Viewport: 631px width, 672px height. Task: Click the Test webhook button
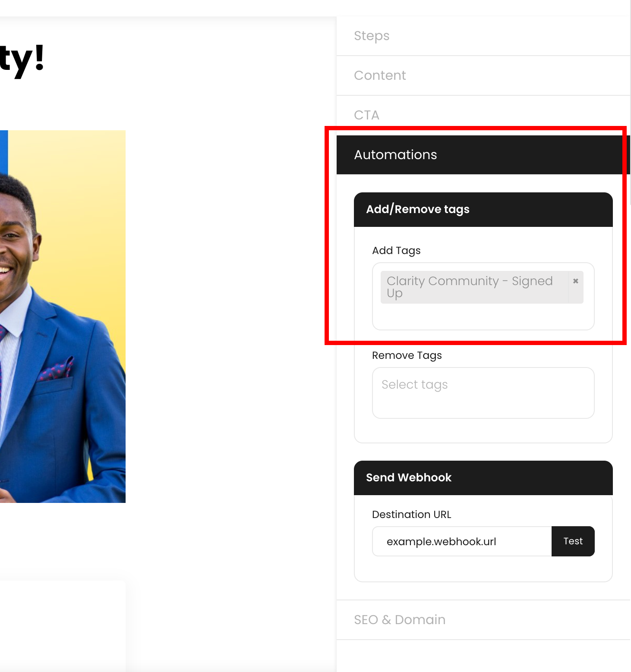[573, 541]
